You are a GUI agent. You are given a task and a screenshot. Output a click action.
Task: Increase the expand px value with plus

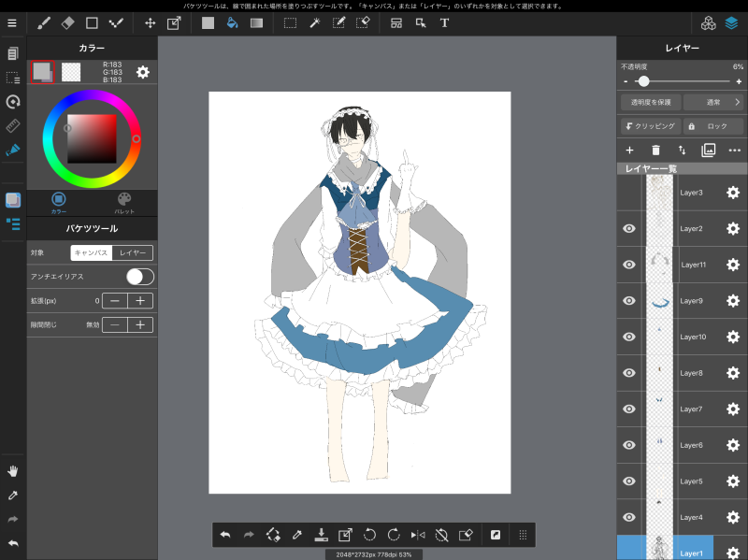(x=140, y=301)
